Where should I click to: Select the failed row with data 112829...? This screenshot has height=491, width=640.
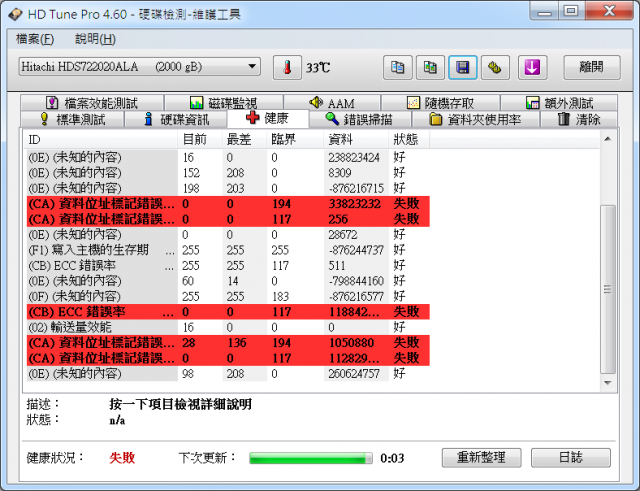228,358
